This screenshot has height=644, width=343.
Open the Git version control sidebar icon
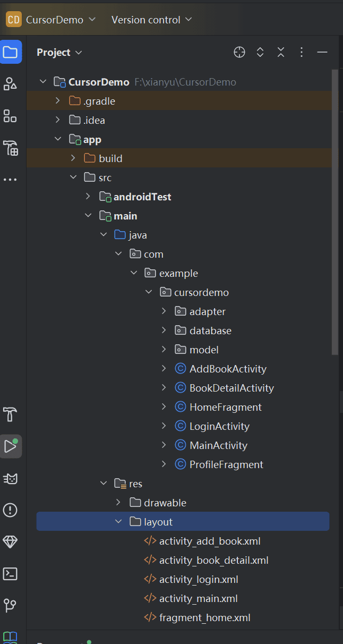coord(11,605)
